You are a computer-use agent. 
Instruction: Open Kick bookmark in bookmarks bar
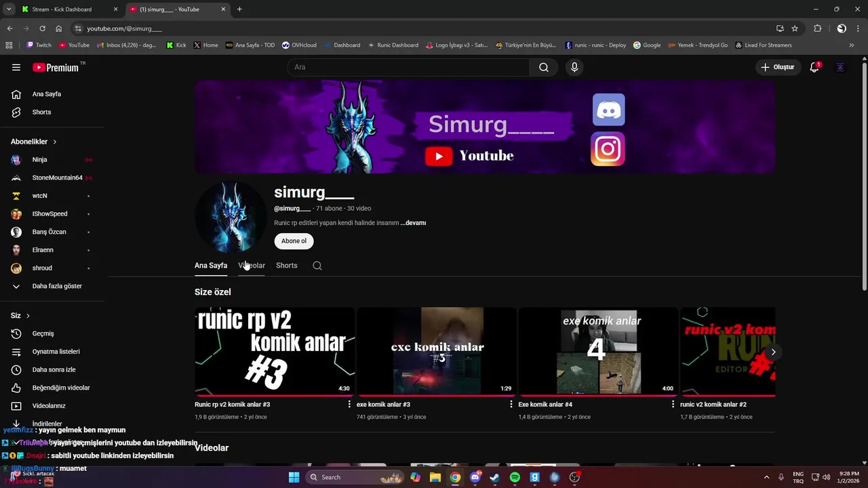176,45
